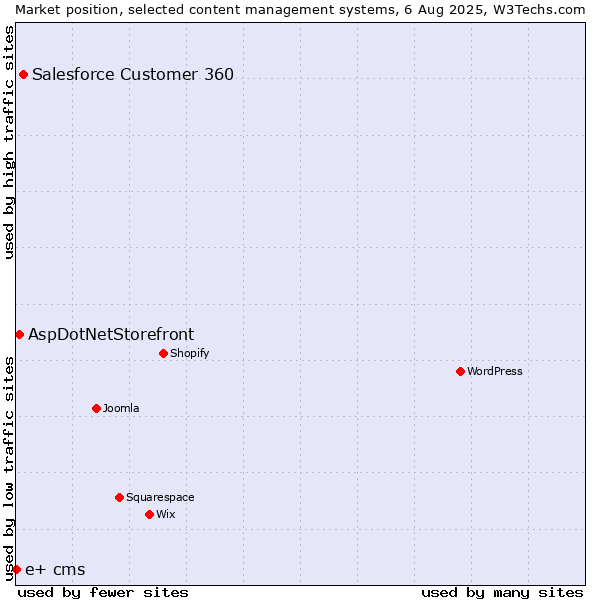Select the 'AspDotNetStorefront' label
Screen dimensions: 600x600
coord(111,334)
